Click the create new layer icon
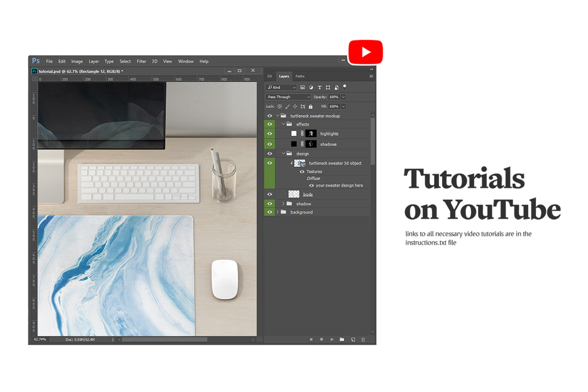588x392 pixels. coord(352,339)
